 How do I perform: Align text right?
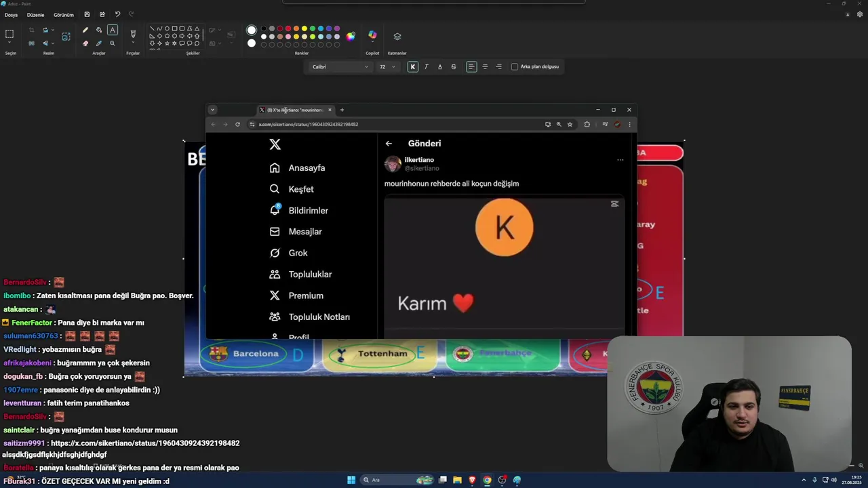(x=498, y=66)
